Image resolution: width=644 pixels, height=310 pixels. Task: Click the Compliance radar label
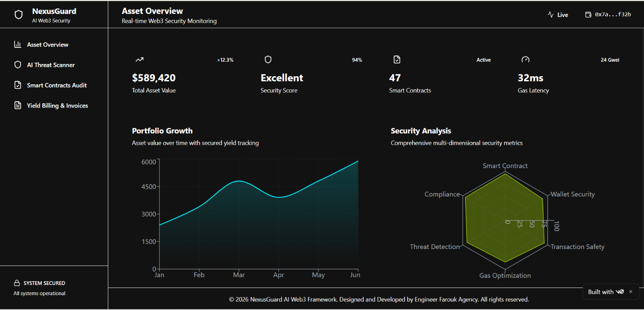click(442, 194)
